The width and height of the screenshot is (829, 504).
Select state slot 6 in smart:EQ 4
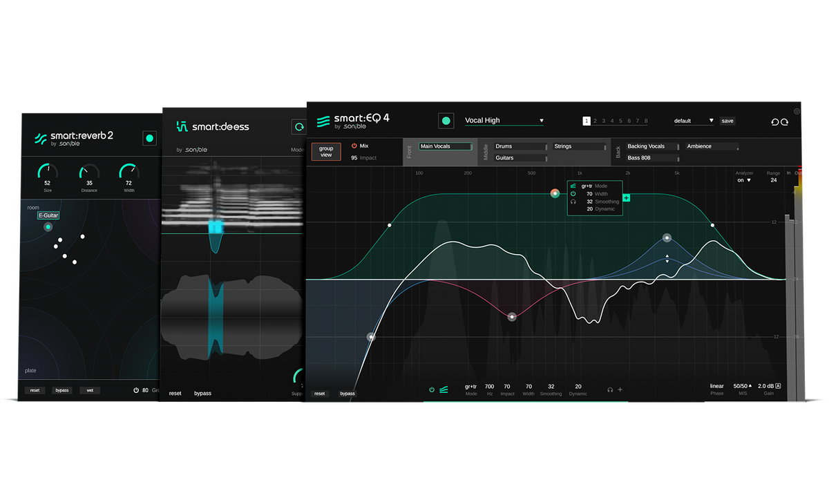[629, 121]
